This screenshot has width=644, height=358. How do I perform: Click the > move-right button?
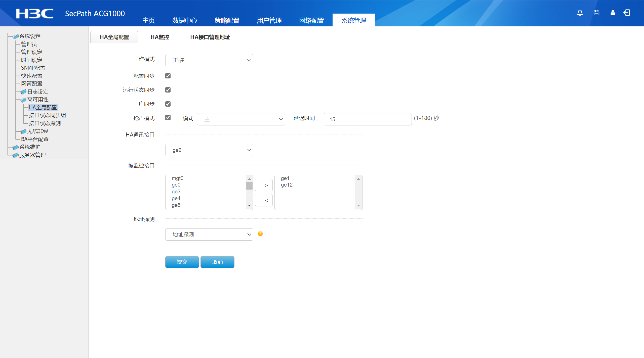264,185
